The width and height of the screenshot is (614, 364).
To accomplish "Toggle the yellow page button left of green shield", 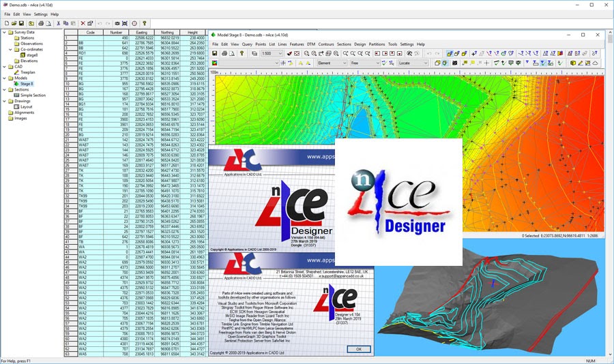I will pyautogui.click(x=437, y=63).
